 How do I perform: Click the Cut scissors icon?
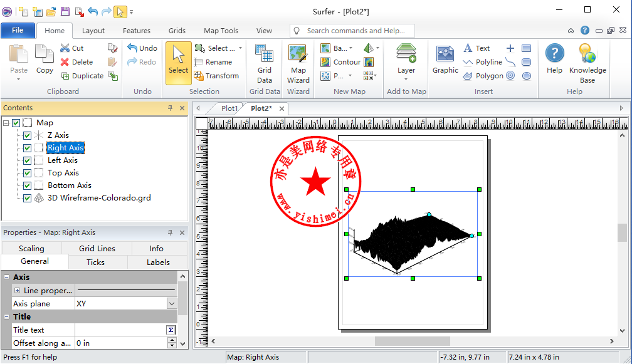(x=65, y=48)
